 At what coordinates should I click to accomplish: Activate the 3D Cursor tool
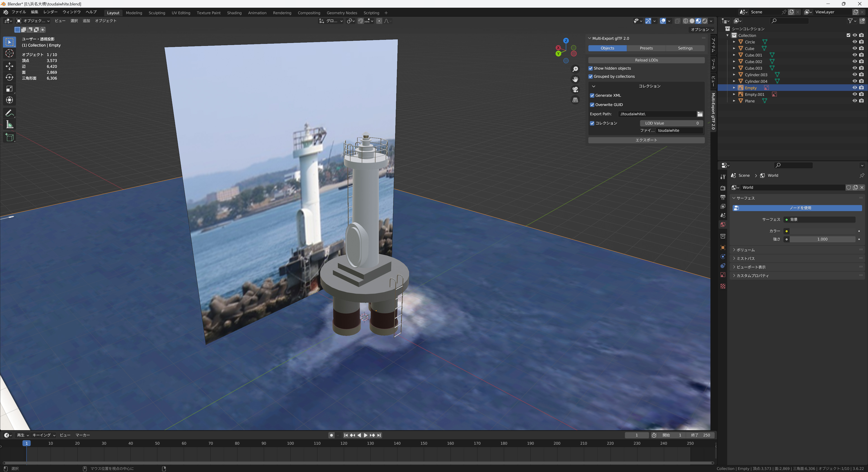point(9,53)
